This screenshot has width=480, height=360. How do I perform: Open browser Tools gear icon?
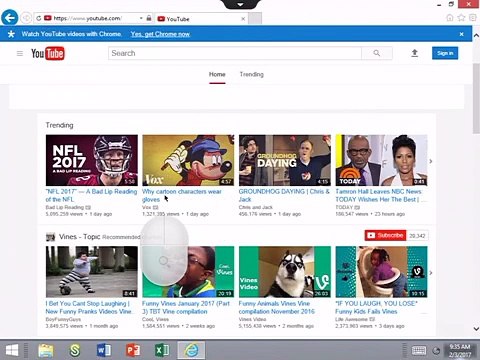(x=473, y=18)
